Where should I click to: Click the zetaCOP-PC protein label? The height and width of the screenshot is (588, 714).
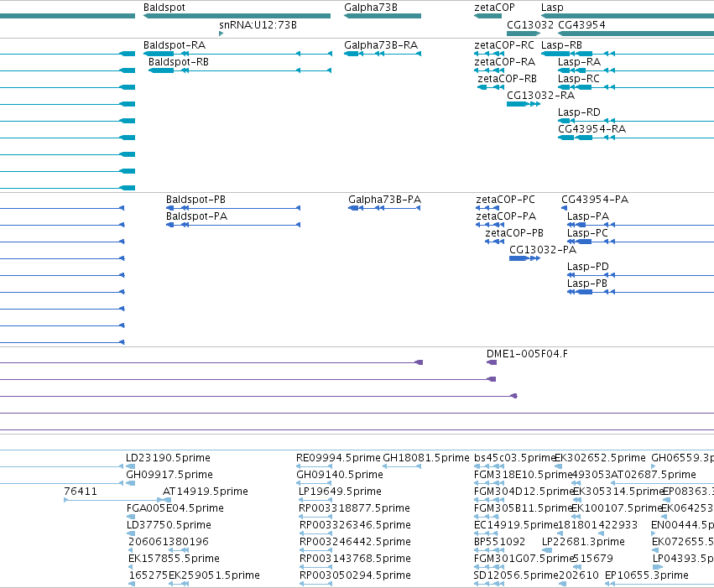(505, 200)
